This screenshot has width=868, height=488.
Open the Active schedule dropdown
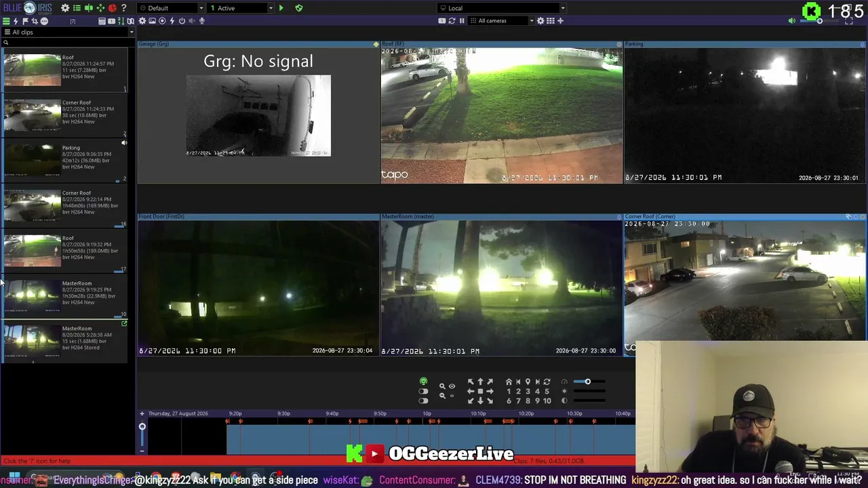[x=241, y=8]
